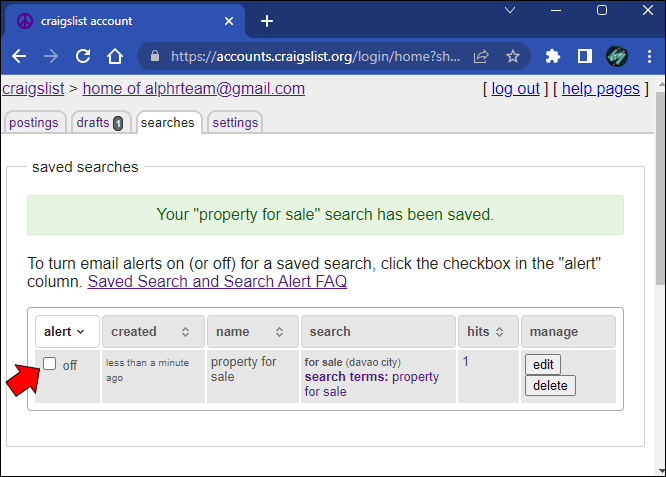This screenshot has width=666, height=477.
Task: Sort by the alert column header
Action: 65,331
